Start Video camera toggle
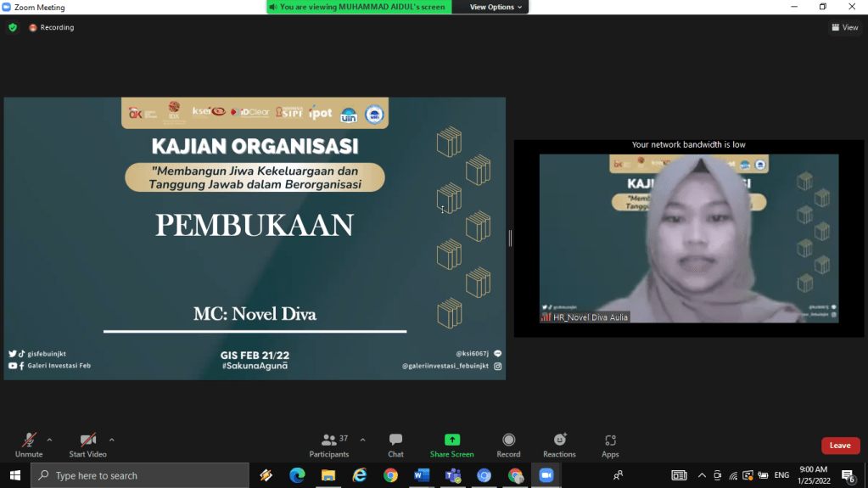 (87, 444)
